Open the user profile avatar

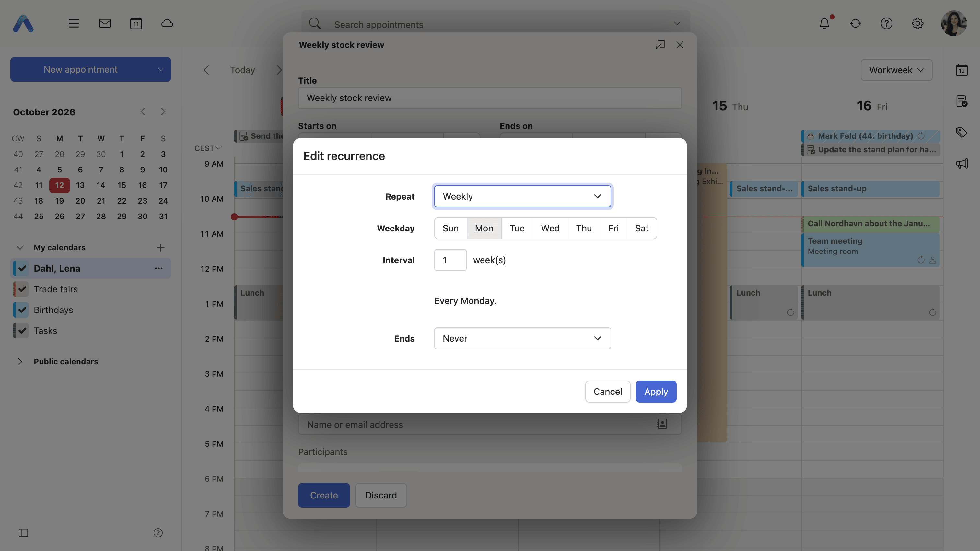point(954,24)
